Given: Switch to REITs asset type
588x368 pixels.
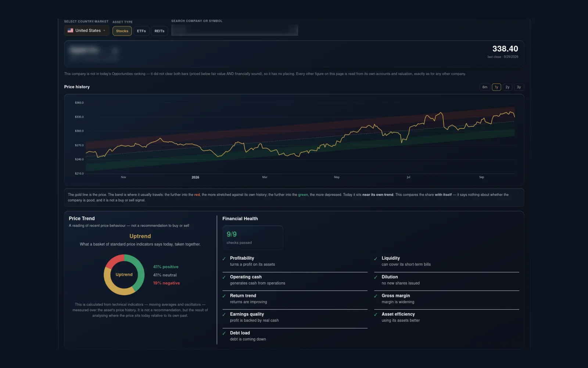Looking at the screenshot, I should [159, 31].
